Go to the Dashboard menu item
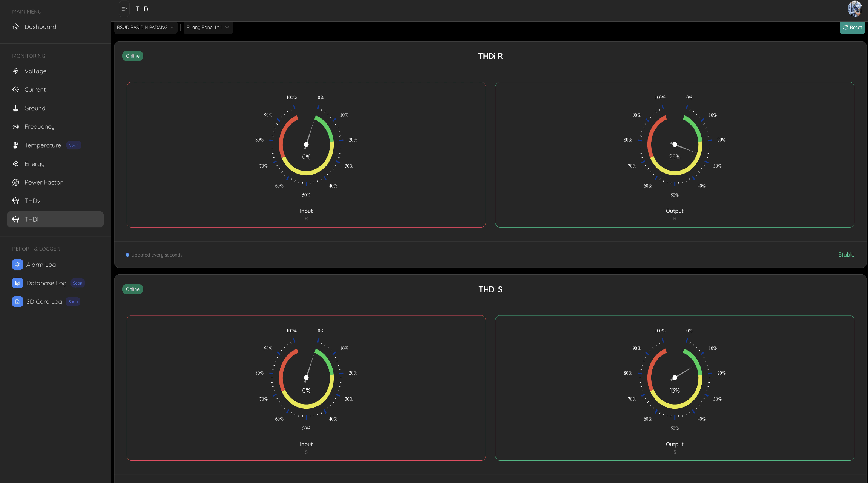 (40, 27)
